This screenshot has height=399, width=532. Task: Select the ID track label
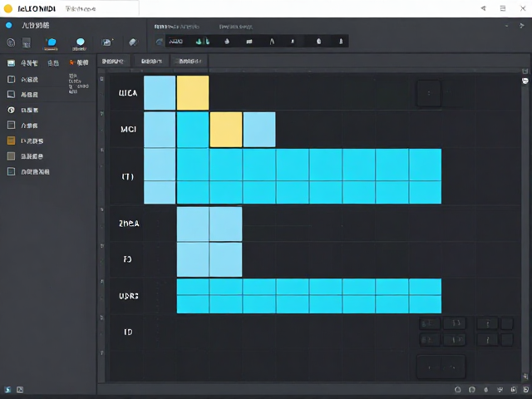click(128, 332)
